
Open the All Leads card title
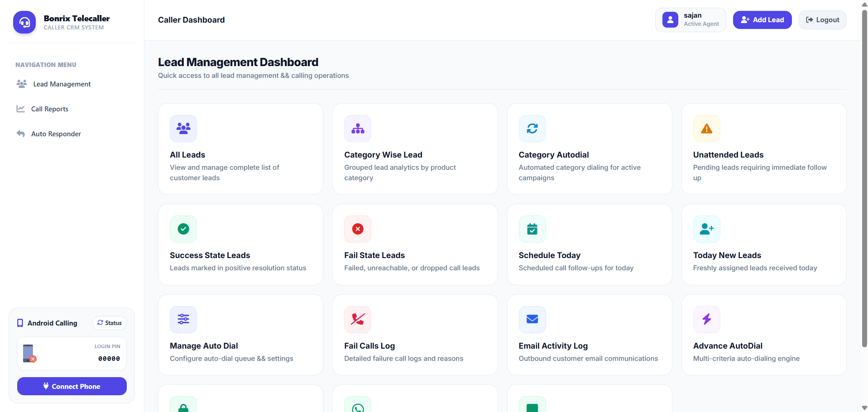click(x=187, y=155)
